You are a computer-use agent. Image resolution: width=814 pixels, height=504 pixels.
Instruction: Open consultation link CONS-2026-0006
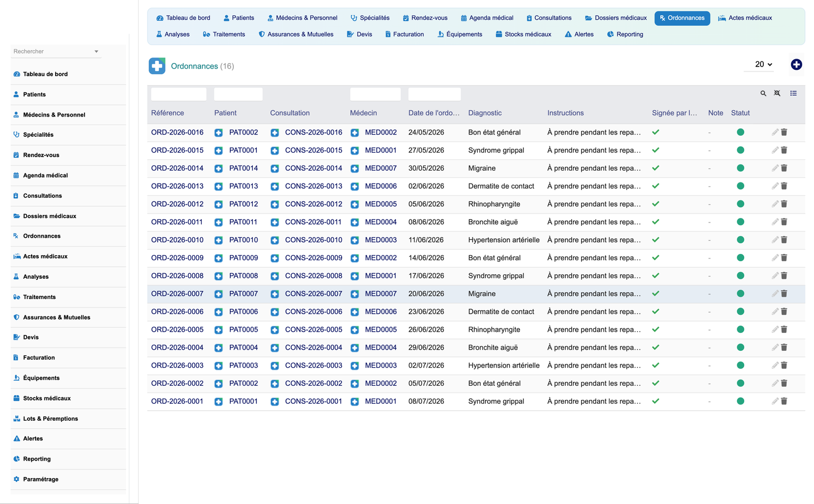(313, 312)
